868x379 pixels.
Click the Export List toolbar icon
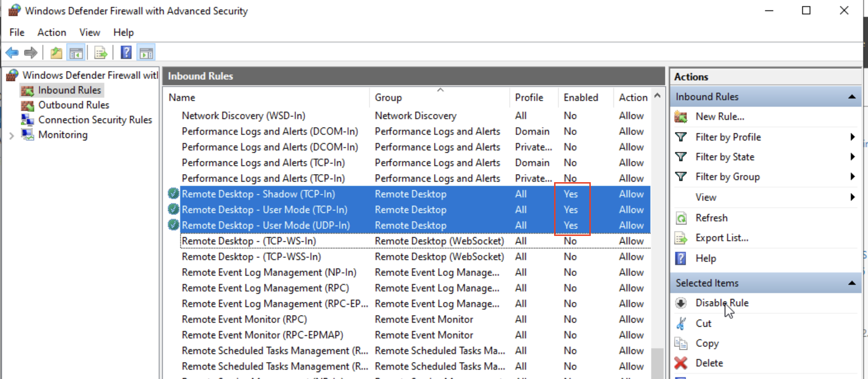(101, 53)
